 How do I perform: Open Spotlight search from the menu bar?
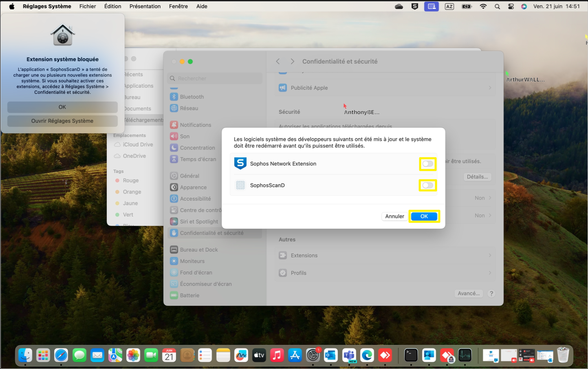(x=497, y=6)
